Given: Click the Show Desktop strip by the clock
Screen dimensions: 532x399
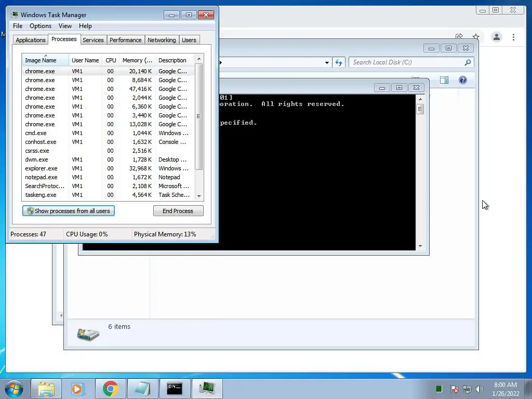Looking at the screenshot, I should point(529,389).
